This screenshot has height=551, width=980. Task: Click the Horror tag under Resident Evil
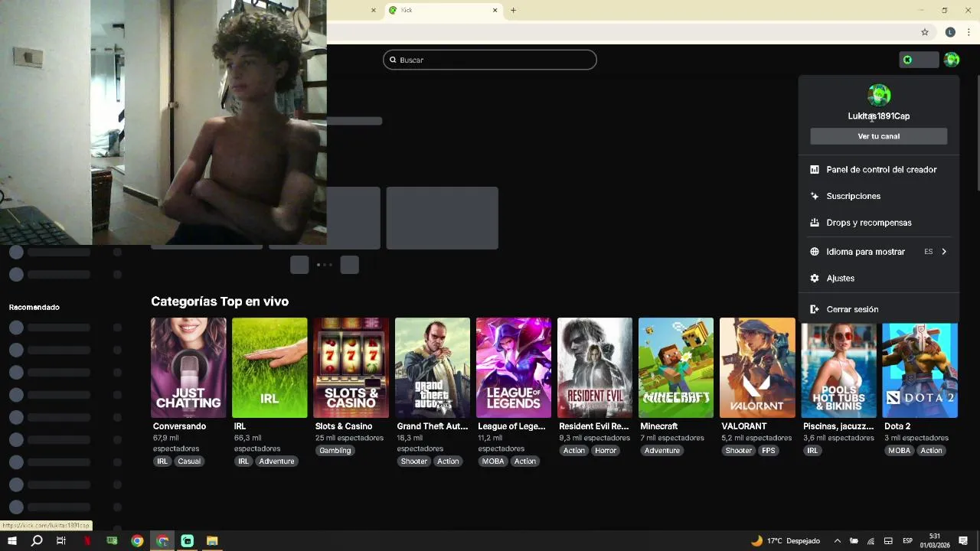click(606, 451)
